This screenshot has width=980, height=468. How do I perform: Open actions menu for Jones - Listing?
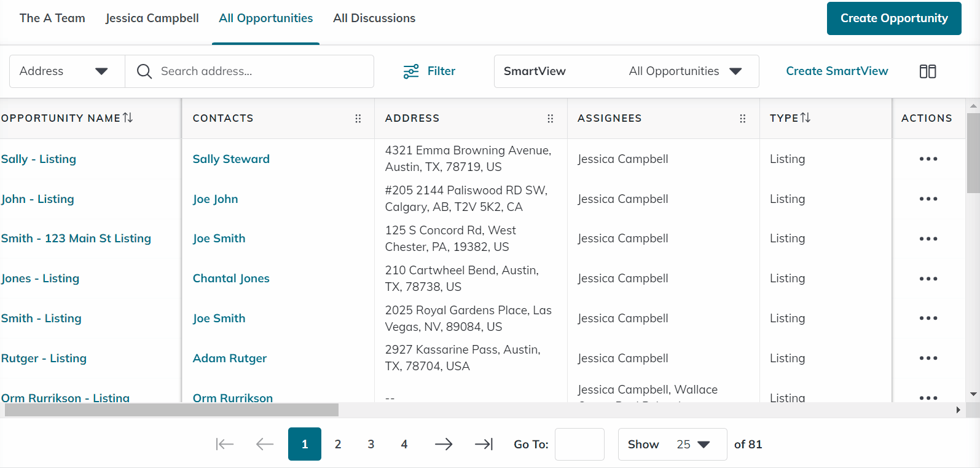pyautogui.click(x=928, y=279)
